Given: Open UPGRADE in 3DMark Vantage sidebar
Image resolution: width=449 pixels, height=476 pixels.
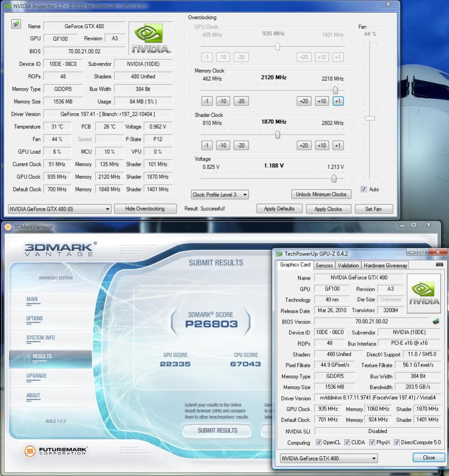Looking at the screenshot, I should pyautogui.click(x=36, y=376).
